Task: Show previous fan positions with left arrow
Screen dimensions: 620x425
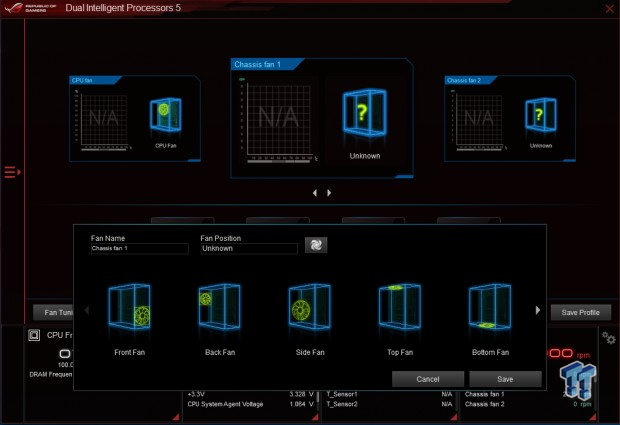Action: point(87,310)
